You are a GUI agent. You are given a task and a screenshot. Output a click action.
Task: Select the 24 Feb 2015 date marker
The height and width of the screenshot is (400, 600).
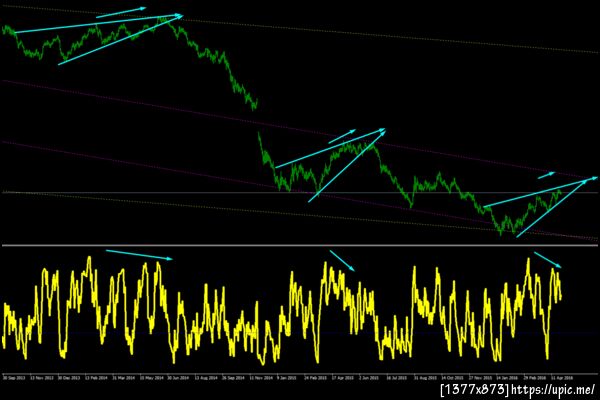[x=316, y=378]
